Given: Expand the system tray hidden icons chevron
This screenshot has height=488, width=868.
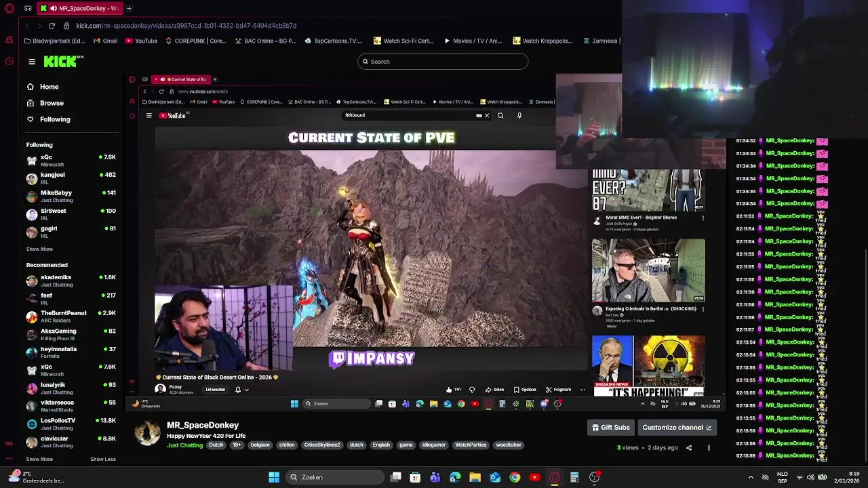Looking at the screenshot, I should click(751, 477).
